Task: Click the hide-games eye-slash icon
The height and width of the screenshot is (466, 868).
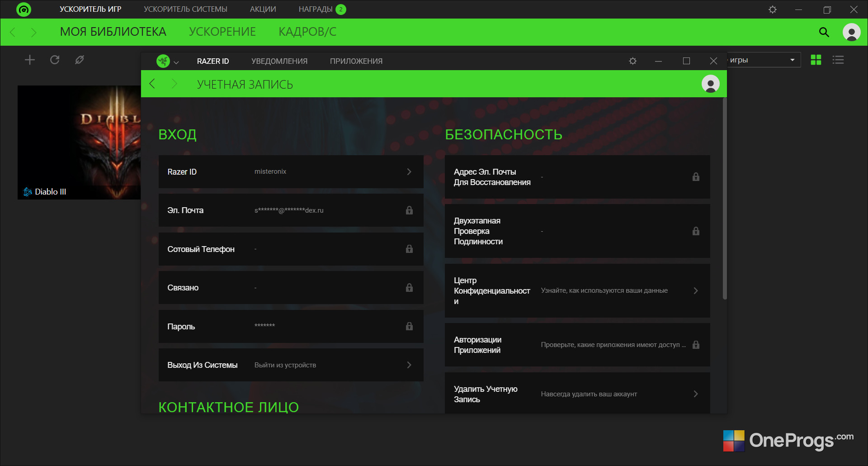Action: (80, 60)
